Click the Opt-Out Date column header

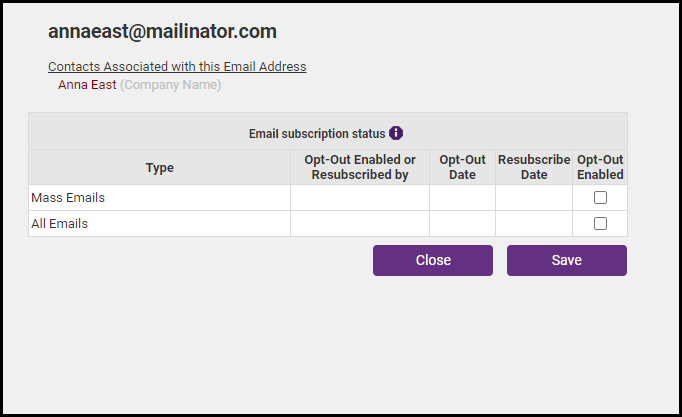pyautogui.click(x=462, y=167)
